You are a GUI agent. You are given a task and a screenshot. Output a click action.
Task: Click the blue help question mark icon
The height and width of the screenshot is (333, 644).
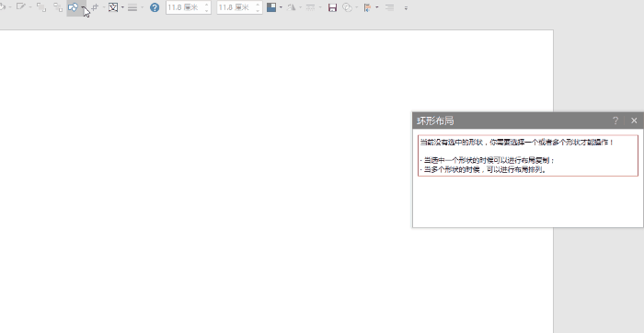(x=155, y=7)
